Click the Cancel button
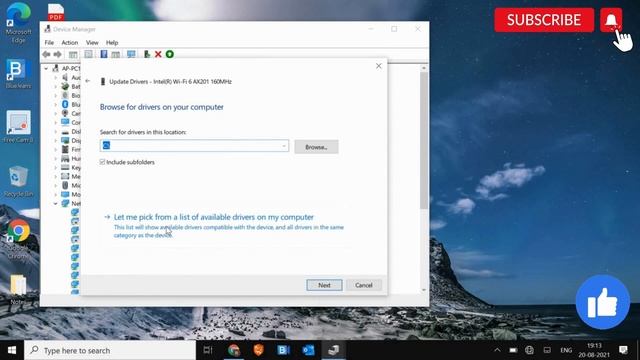The width and height of the screenshot is (640, 360). point(364,285)
